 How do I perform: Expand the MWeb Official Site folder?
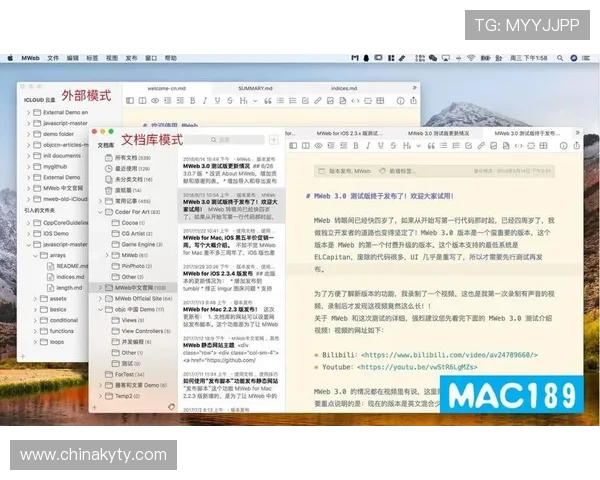click(x=100, y=298)
